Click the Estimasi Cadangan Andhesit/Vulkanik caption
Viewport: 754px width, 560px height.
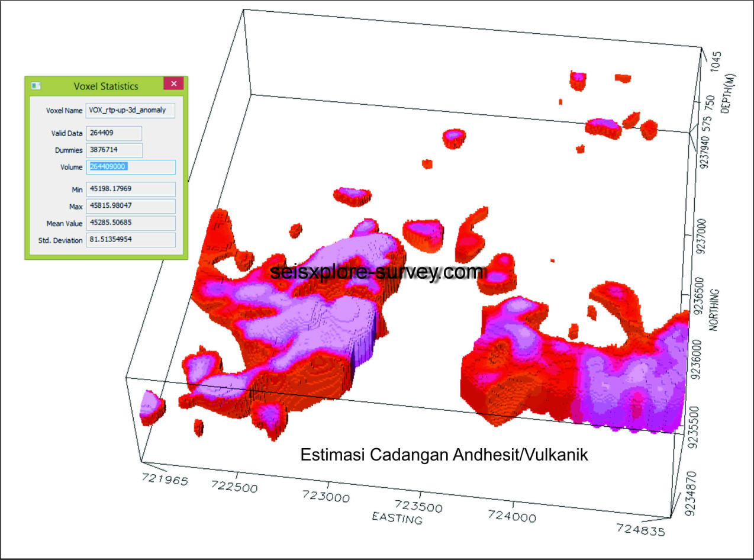click(x=444, y=455)
